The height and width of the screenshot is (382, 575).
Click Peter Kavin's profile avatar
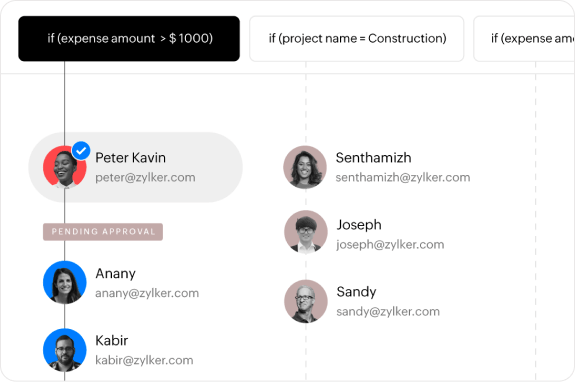pos(65,167)
